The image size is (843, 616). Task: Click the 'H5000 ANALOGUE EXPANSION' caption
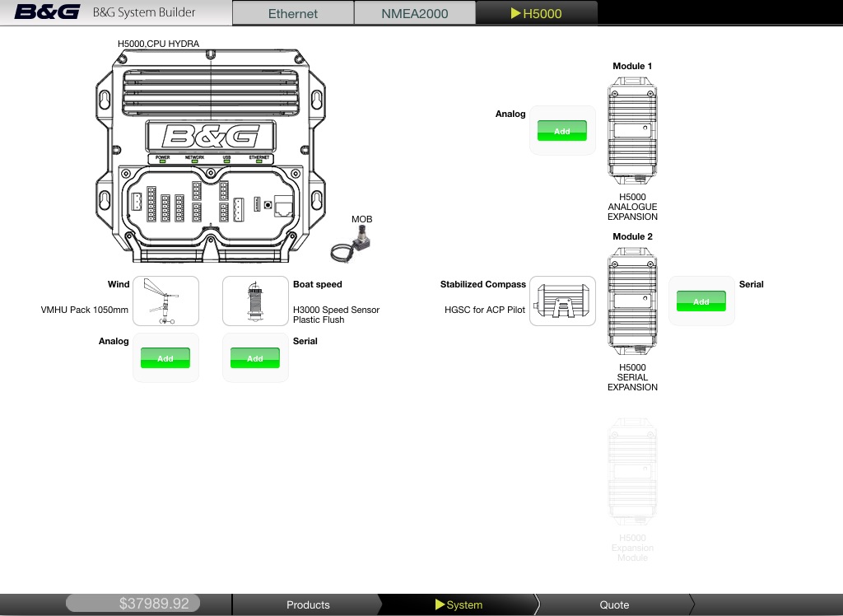pos(632,207)
